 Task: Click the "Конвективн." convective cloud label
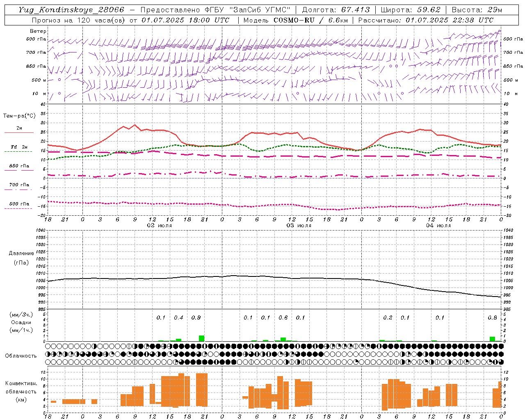click(21, 383)
